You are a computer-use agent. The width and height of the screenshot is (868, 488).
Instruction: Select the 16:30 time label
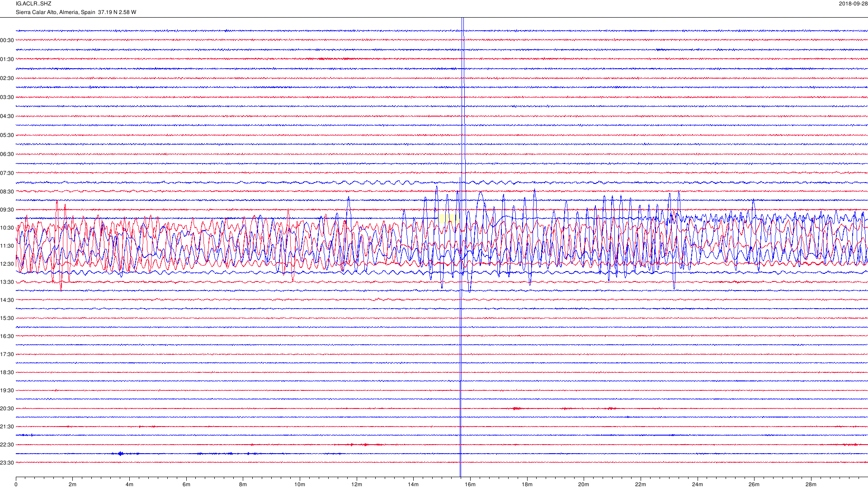coord(7,336)
